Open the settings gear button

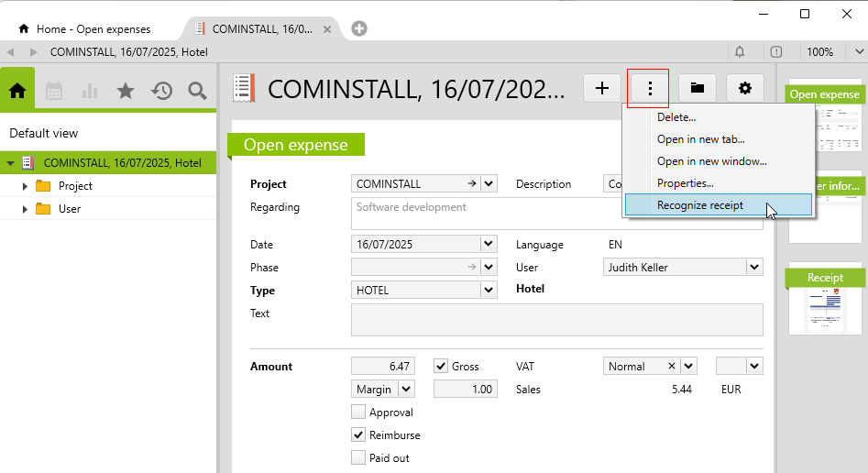pos(745,88)
